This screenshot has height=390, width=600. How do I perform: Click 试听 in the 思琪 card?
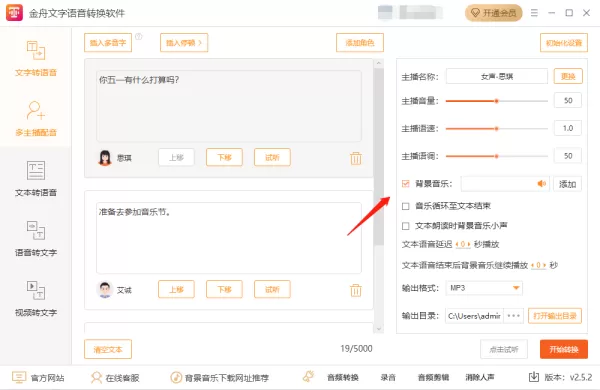(272, 157)
